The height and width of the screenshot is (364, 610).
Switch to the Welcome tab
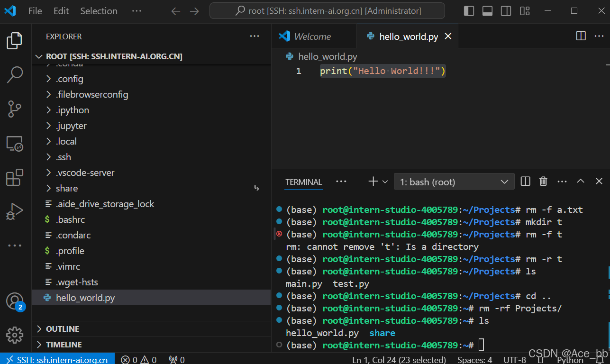[314, 36]
